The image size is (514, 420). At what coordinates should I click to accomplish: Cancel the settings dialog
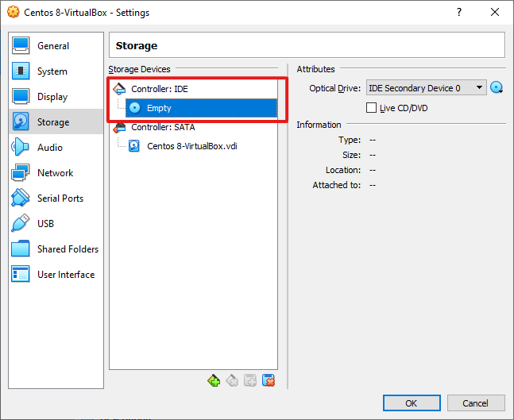(x=476, y=403)
